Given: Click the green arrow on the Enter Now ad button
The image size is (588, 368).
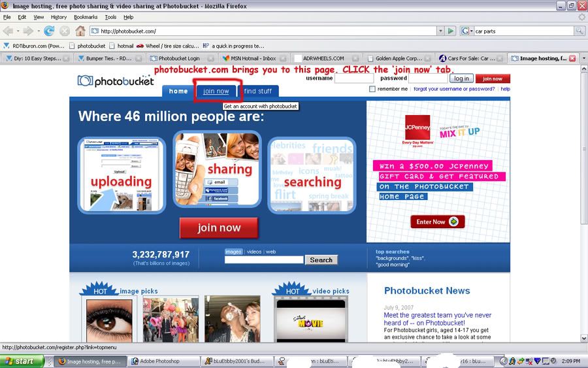Looking at the screenshot, I should tap(455, 222).
